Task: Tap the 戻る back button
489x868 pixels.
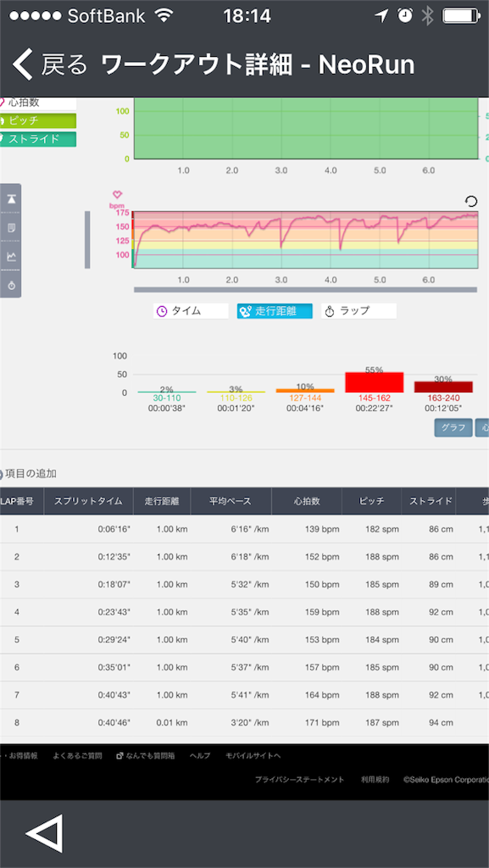Action: click(51, 64)
